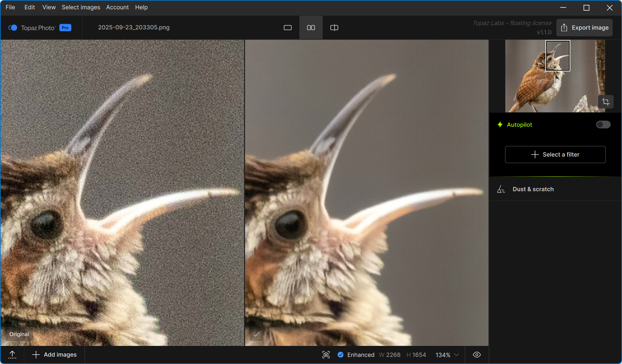Click the Export image button
This screenshot has height=364, width=622.
[x=584, y=28]
